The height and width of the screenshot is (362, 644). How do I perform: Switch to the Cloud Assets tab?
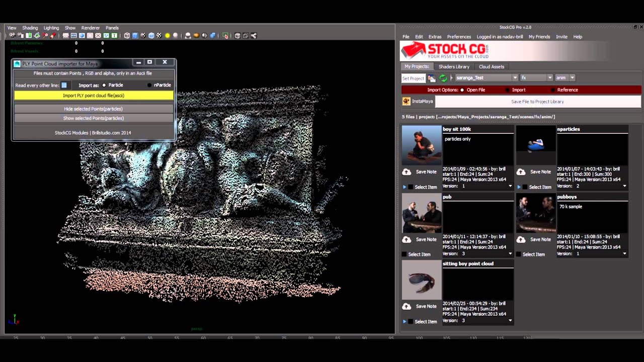[x=492, y=66]
